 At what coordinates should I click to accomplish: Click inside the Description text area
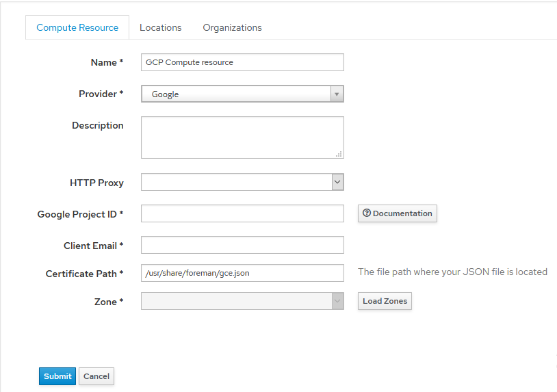[242, 138]
